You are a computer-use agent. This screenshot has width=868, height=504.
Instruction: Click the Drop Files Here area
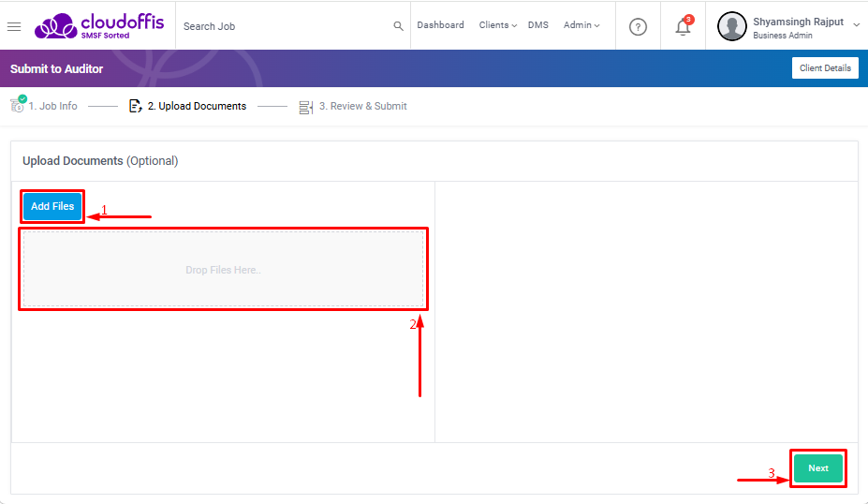coord(223,269)
